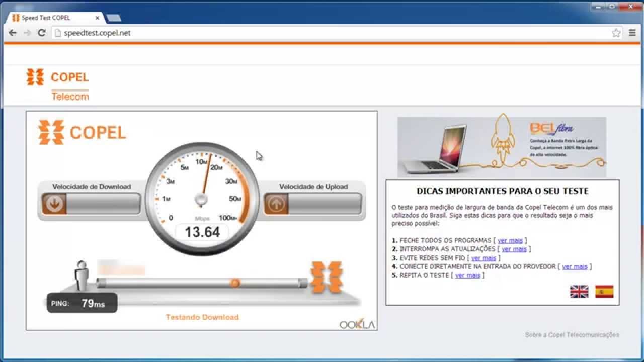Image resolution: width=644 pixels, height=362 pixels.
Task: Open the Sobre a Copel Telecomunicações link
Action: click(x=572, y=335)
